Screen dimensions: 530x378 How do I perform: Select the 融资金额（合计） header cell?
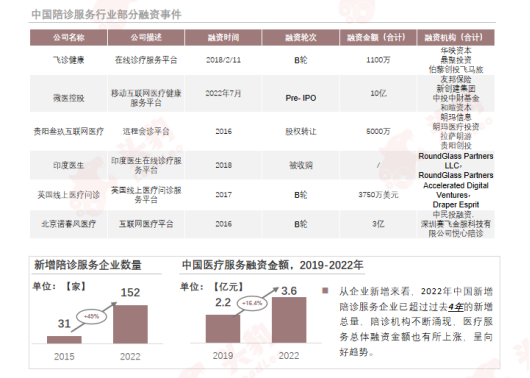coord(378,38)
